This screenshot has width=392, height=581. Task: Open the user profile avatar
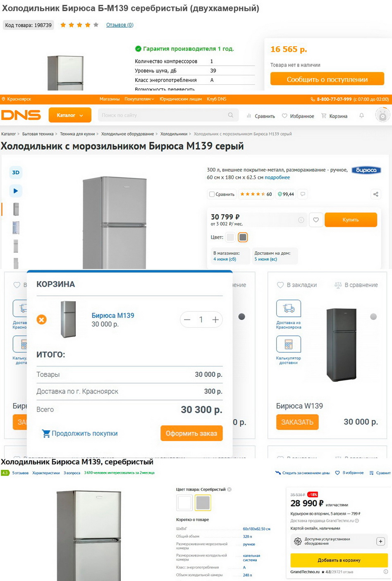pyautogui.click(x=382, y=115)
